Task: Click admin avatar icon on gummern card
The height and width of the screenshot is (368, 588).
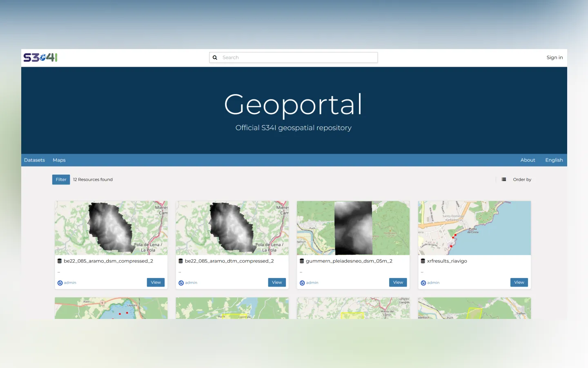Action: (302, 283)
